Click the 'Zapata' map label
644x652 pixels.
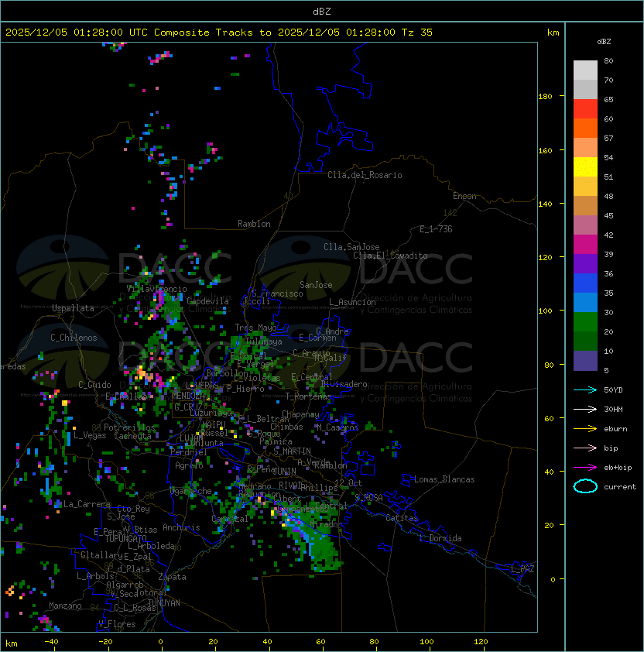pyautogui.click(x=172, y=577)
